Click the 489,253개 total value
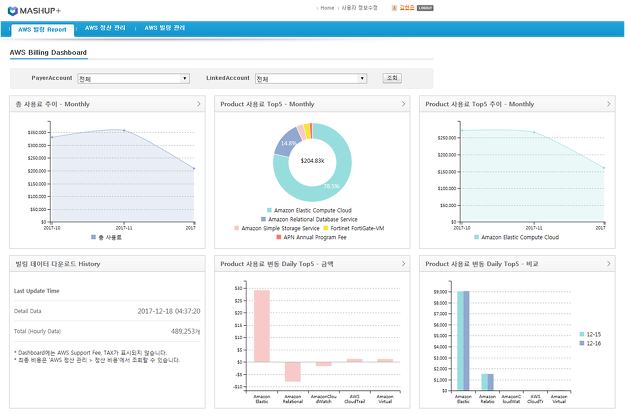625x414 pixels. pos(185,332)
